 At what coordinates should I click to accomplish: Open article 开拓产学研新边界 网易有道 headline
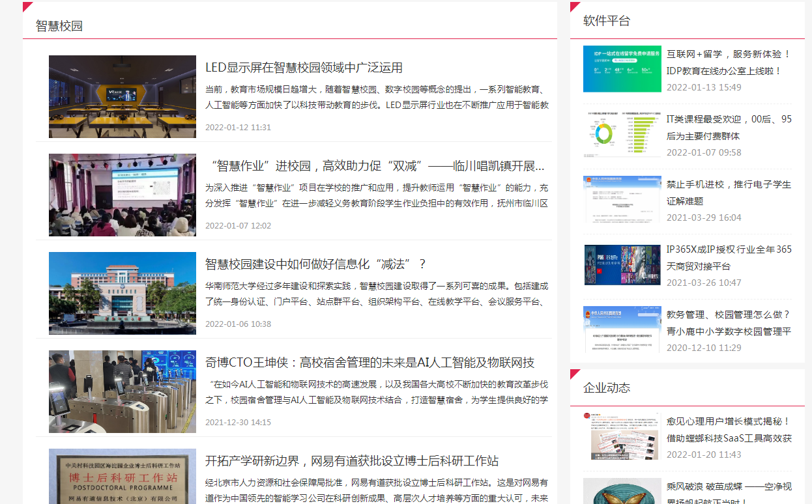tap(352, 460)
